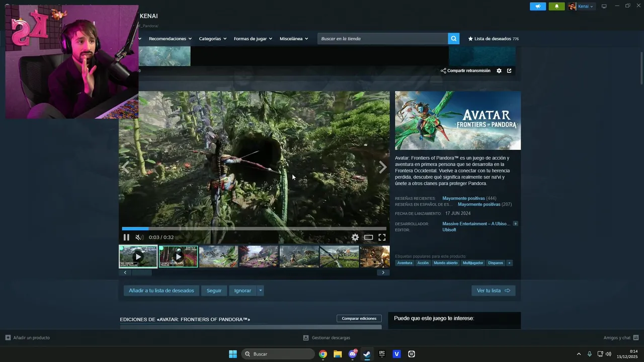Click Añadir a tu lista de deseados

[x=162, y=291]
